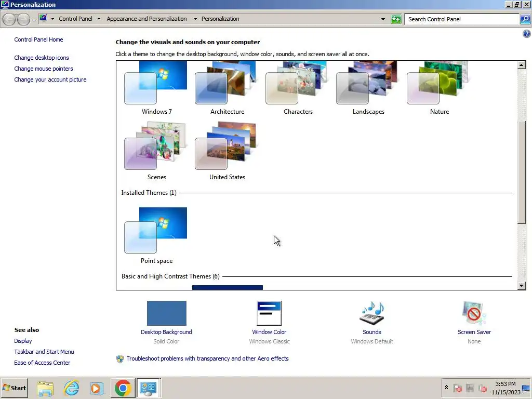Click the network tray icon
Screen dimensions: 532x399
pyautogui.click(x=470, y=388)
